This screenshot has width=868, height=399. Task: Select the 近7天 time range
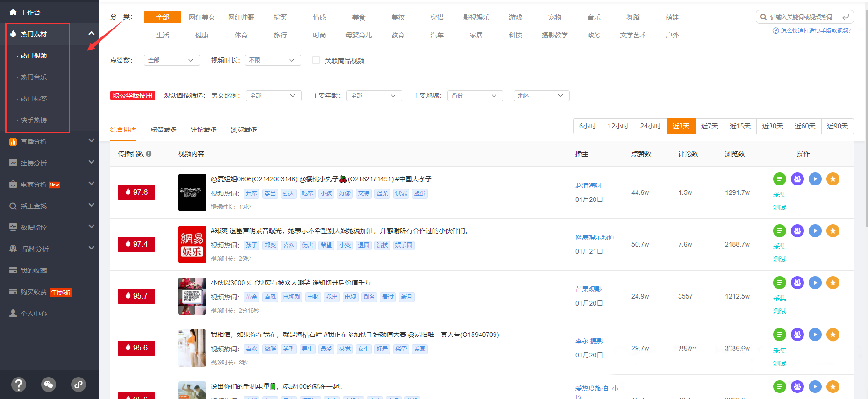click(x=710, y=126)
